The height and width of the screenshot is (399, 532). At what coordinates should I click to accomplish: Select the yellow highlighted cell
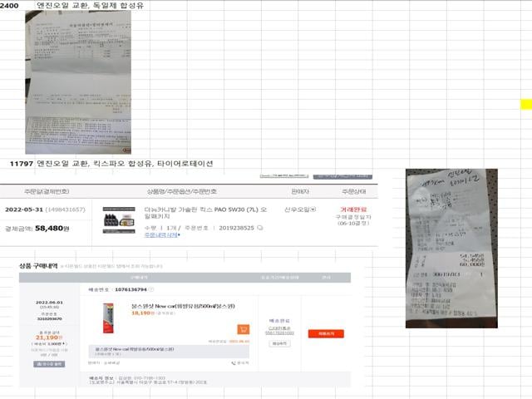pyautogui.click(x=525, y=104)
